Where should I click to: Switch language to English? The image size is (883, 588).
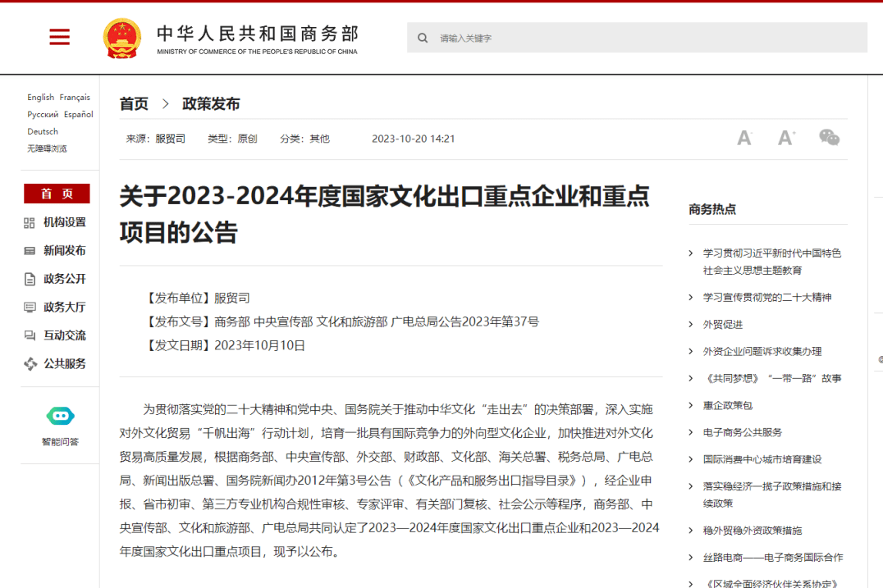coord(40,98)
